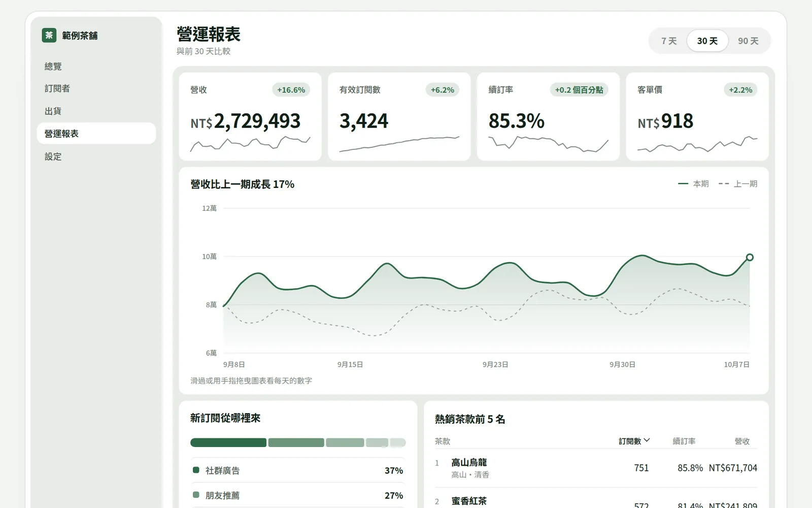The image size is (812, 508).
Task: Click the 熱銷茶款前 5 名 heading
Action: pos(470,419)
